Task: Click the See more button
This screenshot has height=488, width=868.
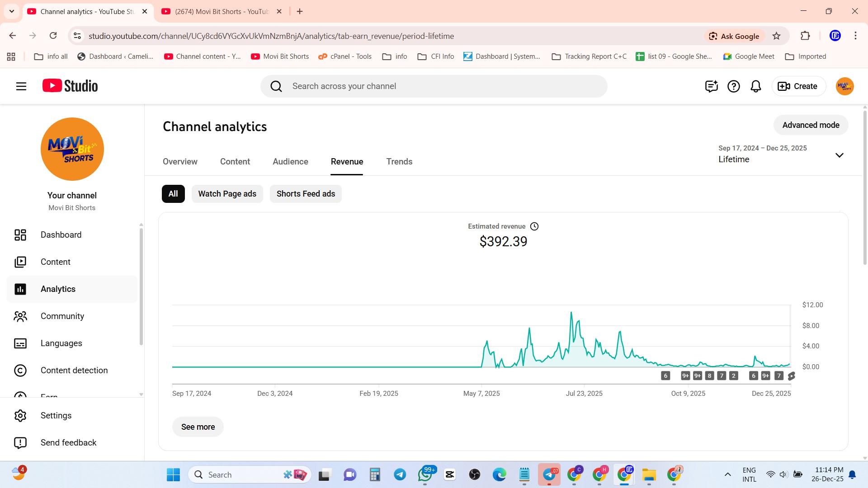Action: (x=198, y=427)
